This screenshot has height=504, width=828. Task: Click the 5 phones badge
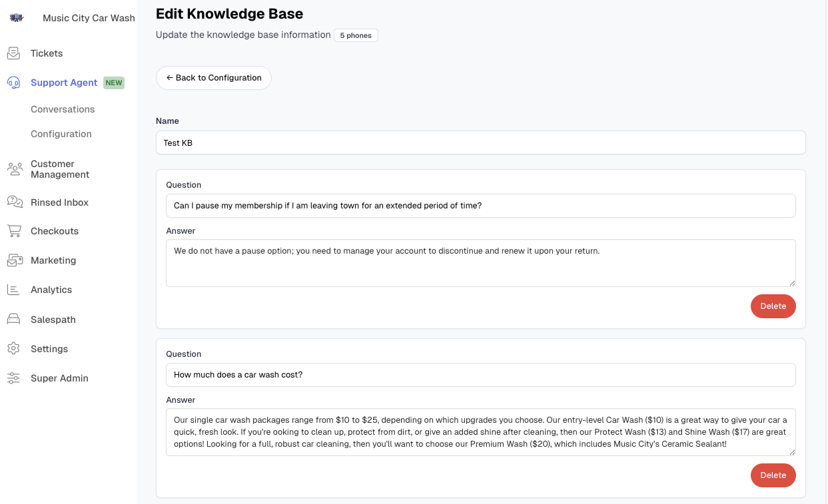356,35
